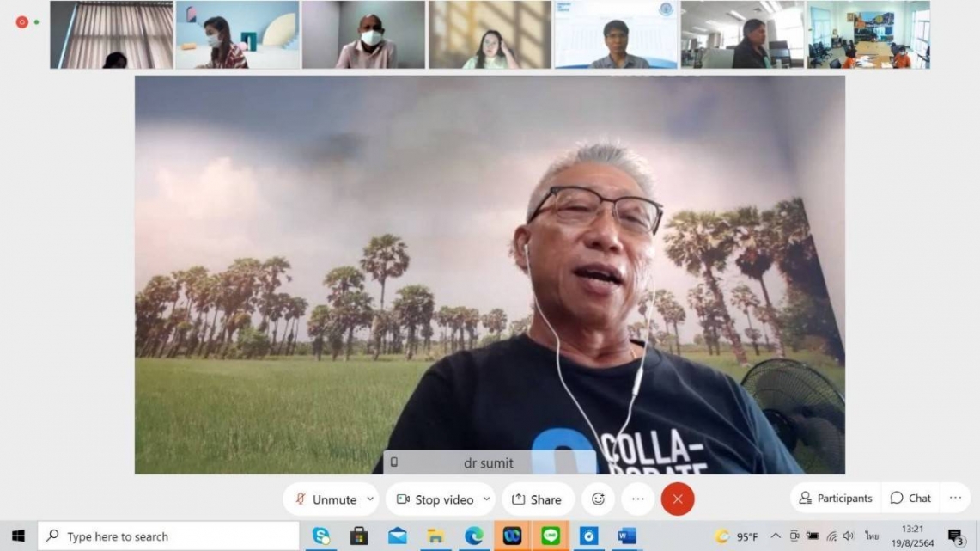Open panel options ellipsis beside Chat
The image size is (980, 551).
point(956,498)
